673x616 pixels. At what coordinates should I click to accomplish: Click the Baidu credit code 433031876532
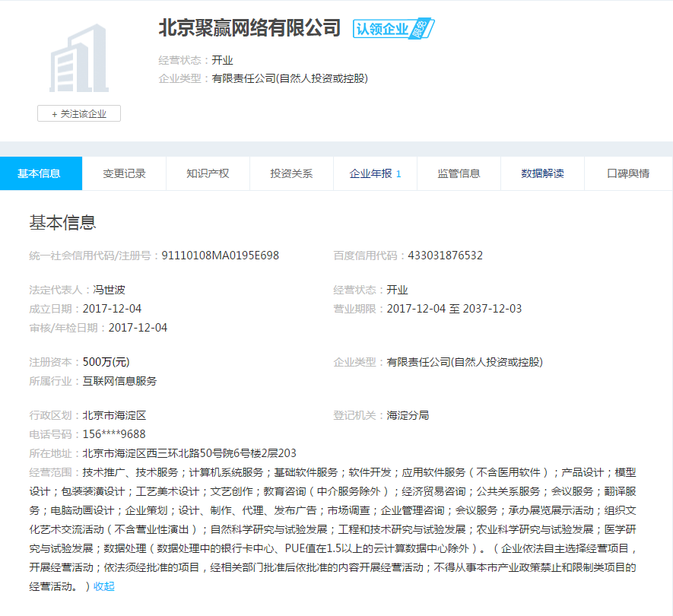445,256
